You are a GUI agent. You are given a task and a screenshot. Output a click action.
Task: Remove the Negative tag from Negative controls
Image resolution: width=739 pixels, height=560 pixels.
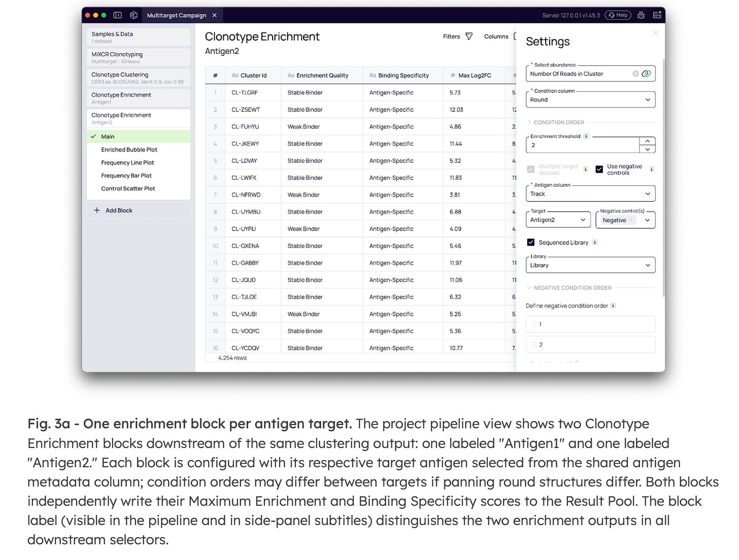631,220
